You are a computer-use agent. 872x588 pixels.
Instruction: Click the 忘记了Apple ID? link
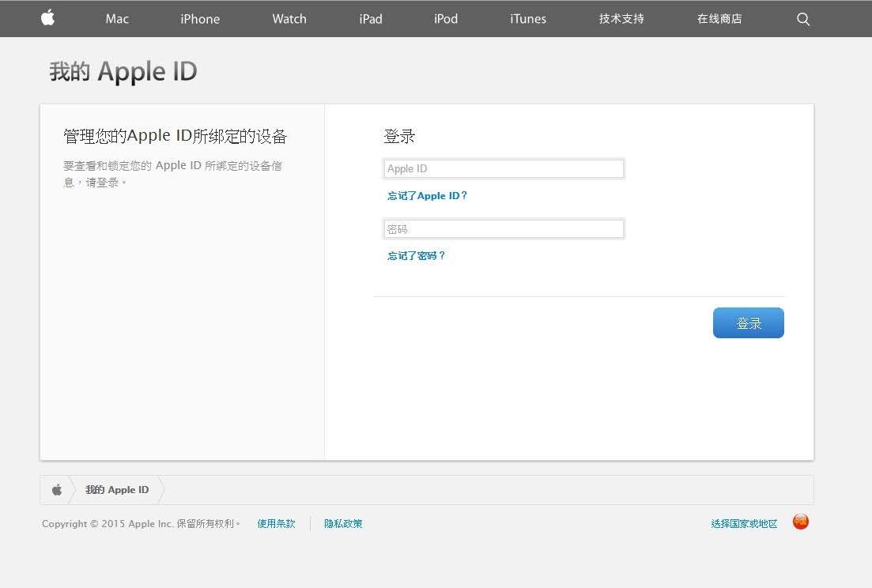click(427, 196)
